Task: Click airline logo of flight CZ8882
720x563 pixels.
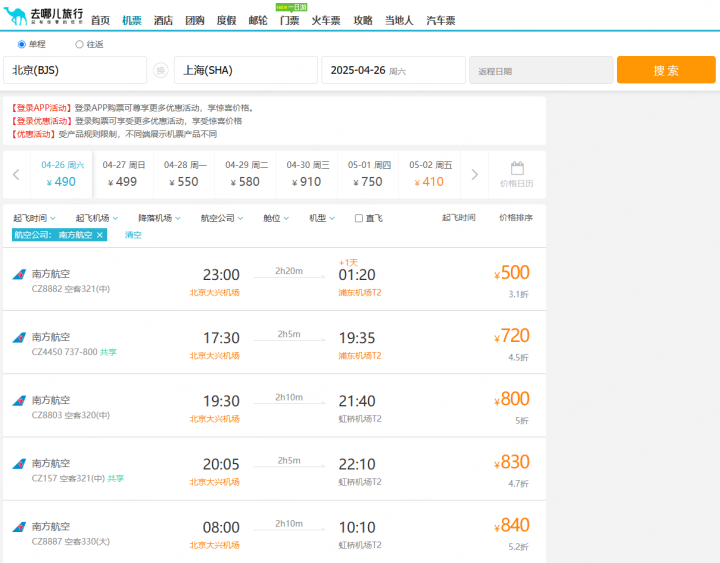Action: 19,275
